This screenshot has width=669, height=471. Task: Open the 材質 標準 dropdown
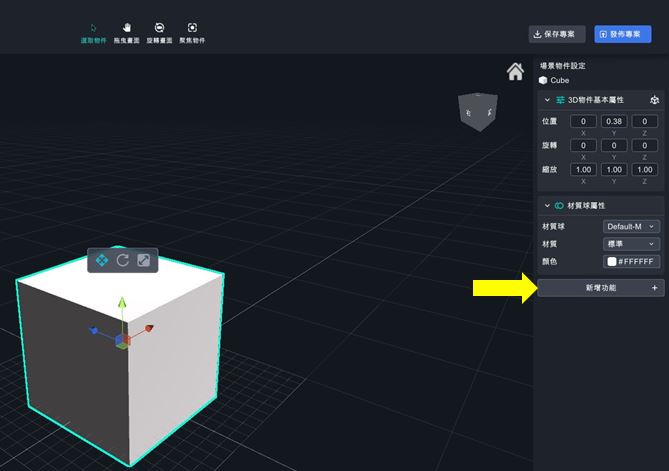[631, 244]
